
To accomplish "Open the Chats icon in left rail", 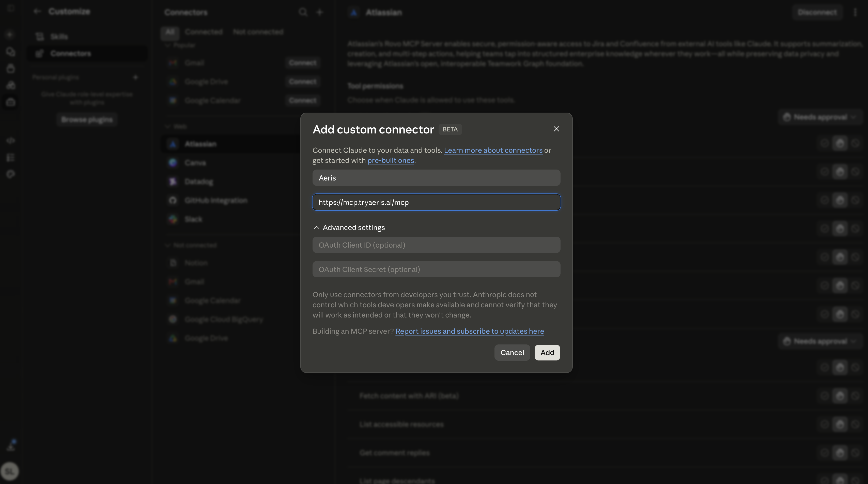I will tap(10, 52).
